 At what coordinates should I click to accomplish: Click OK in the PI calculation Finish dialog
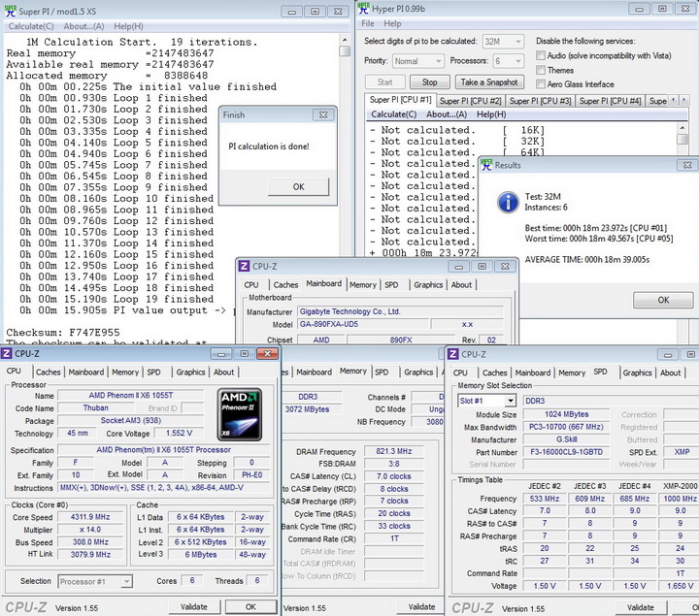pos(298,186)
